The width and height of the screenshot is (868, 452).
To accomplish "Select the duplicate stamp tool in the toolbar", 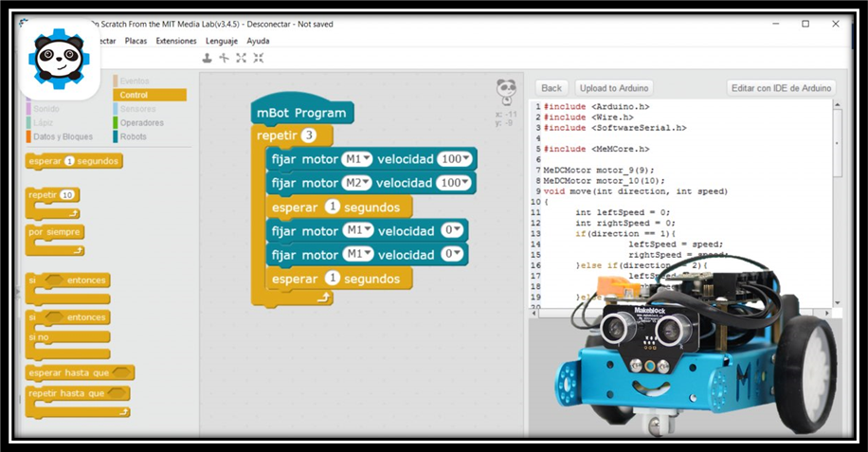I will (x=207, y=58).
